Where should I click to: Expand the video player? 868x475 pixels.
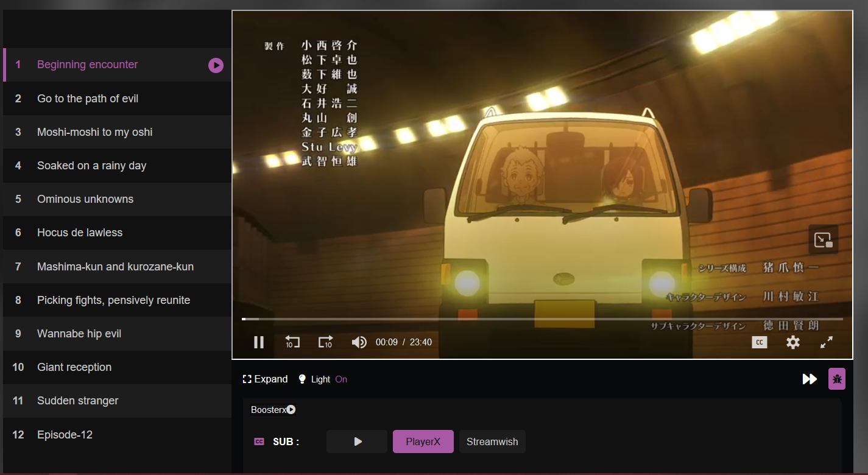(x=265, y=379)
